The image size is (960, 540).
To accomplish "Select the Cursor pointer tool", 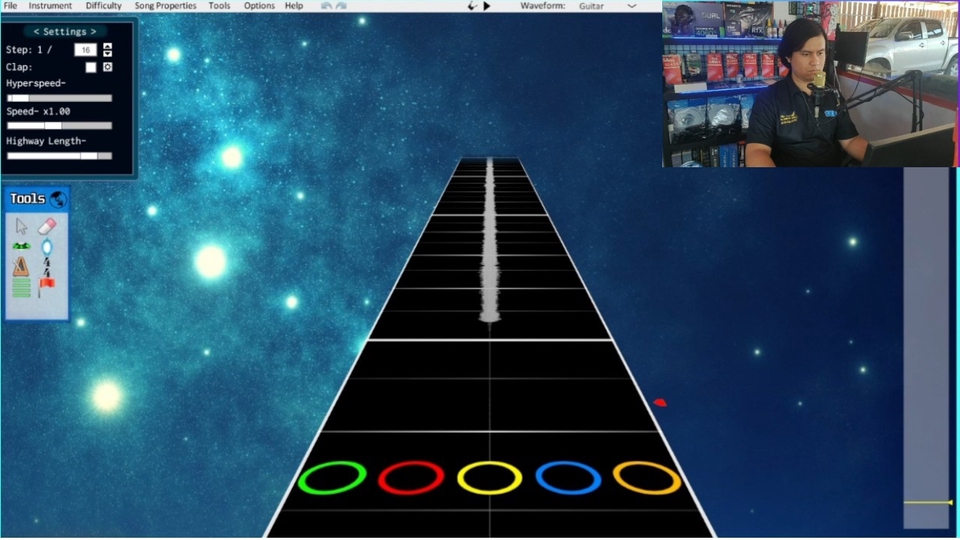I will [22, 226].
